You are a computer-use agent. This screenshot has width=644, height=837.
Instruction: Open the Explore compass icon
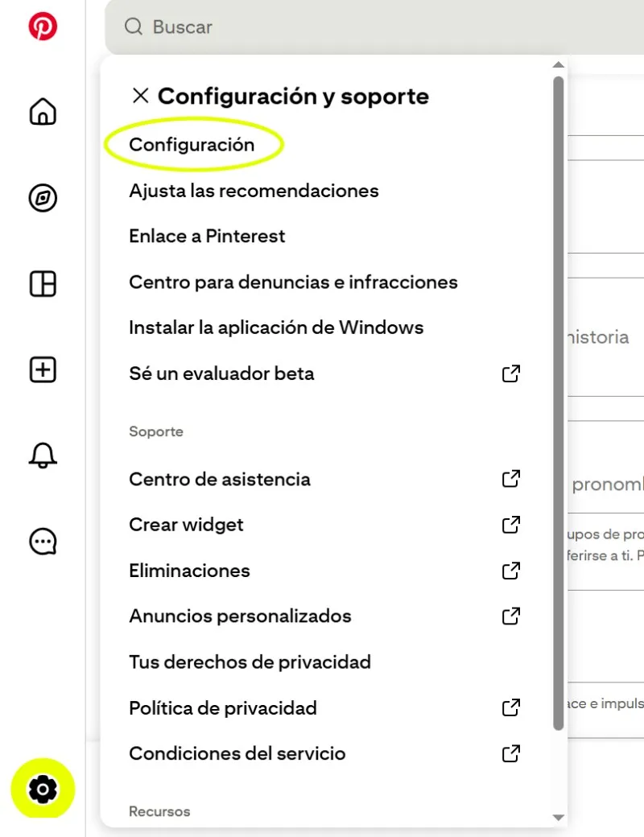click(x=43, y=198)
